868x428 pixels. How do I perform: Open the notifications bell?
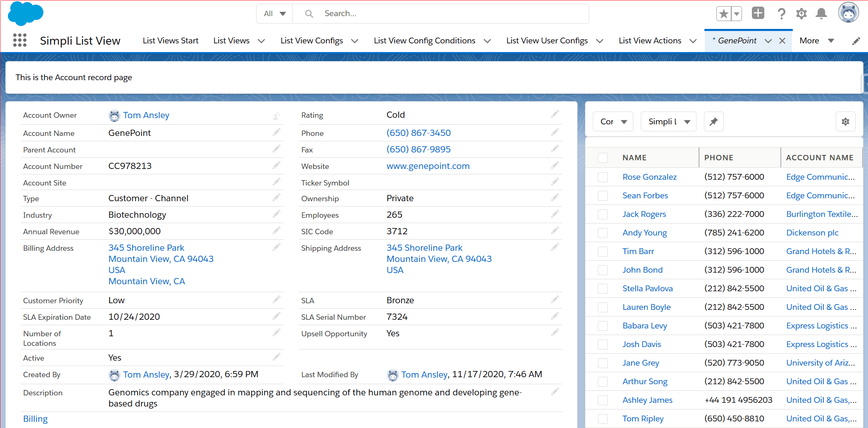point(821,14)
